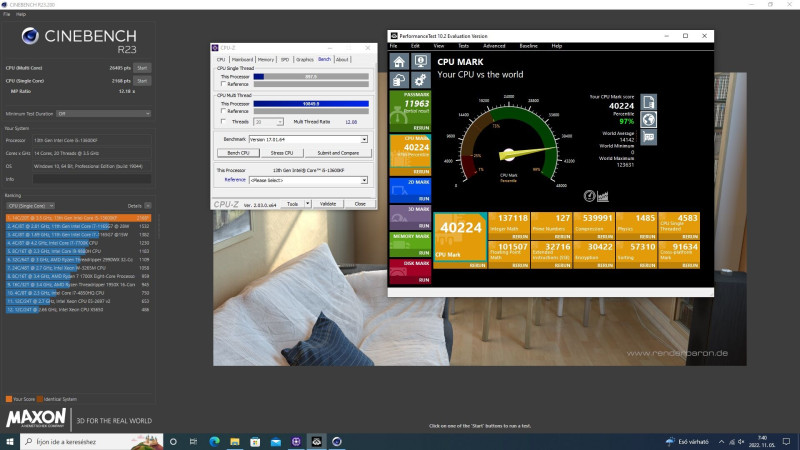The image size is (800, 450).
Task: Switch to the Graphics tab in CPU-Z
Action: [305, 60]
